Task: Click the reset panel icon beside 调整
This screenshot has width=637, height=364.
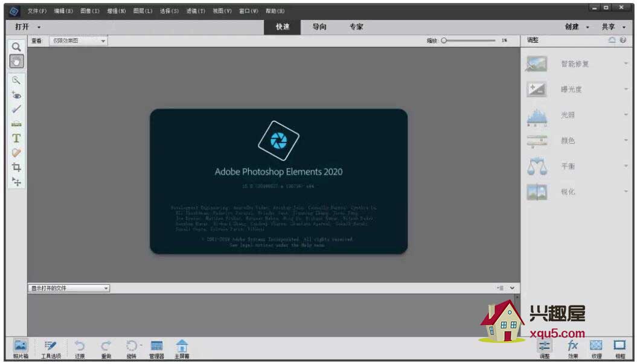Action: click(x=612, y=40)
